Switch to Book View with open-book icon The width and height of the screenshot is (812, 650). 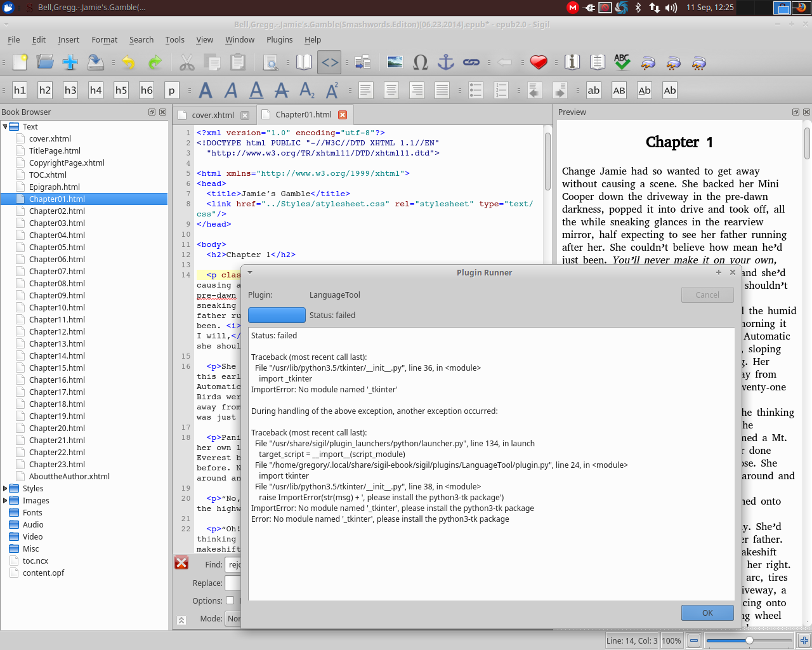point(304,62)
